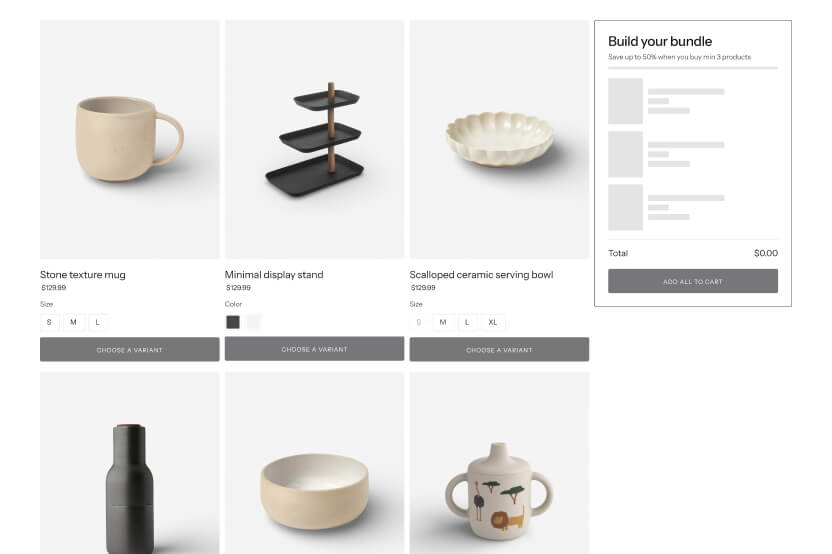Pick the dark color swatch for display stand

233,322
